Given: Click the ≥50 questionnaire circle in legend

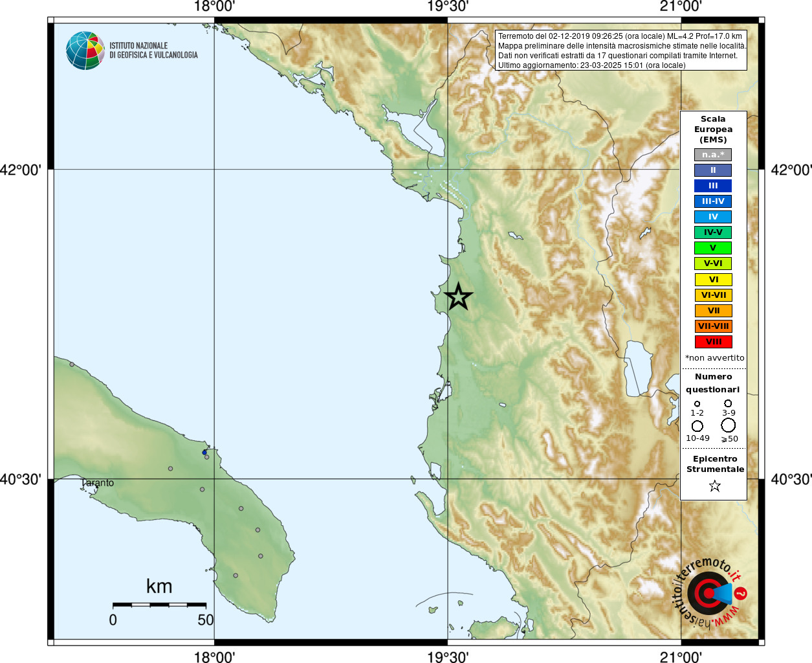Looking at the screenshot, I should (x=729, y=425).
